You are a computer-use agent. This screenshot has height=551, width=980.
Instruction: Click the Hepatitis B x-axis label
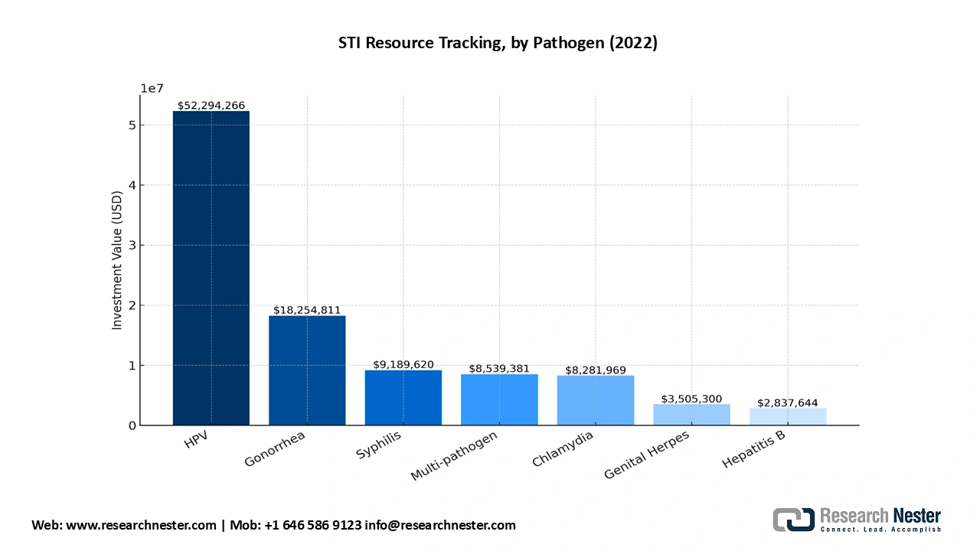pos(753,452)
